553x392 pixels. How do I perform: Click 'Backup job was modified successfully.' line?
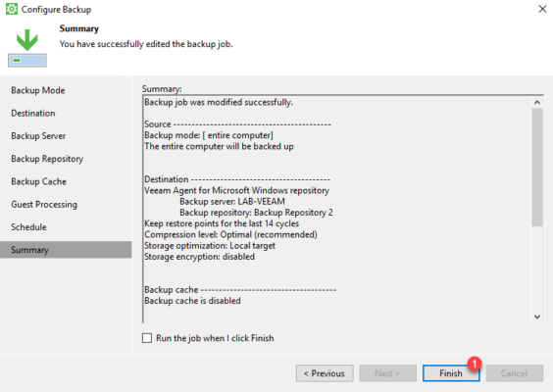[219, 102]
